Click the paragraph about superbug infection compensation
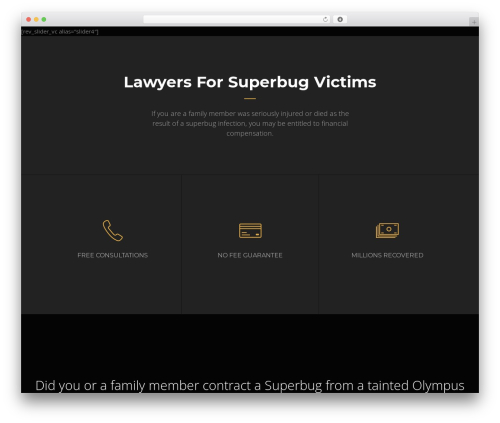The width and height of the screenshot is (500, 423). click(x=250, y=123)
